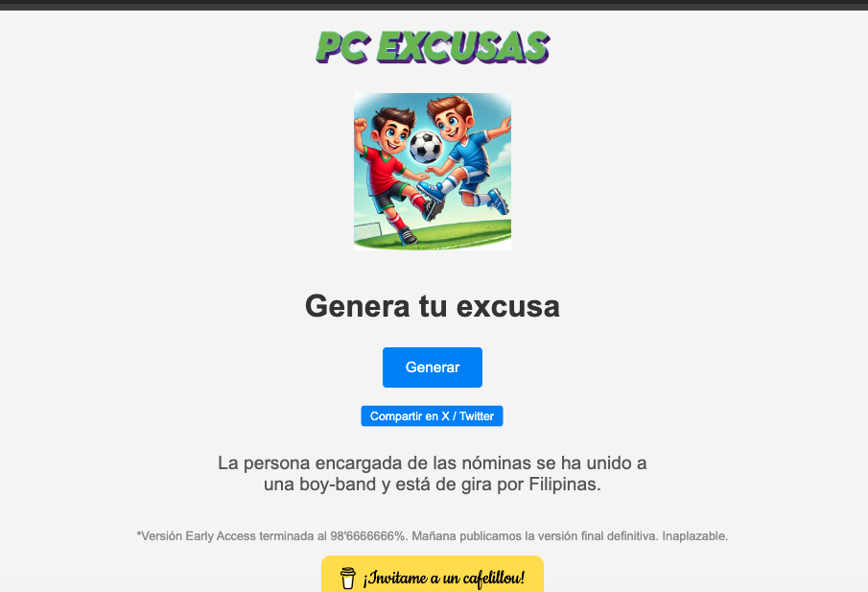Click the 98'6666666% figure in footnote
The image size is (868, 592).
[368, 536]
